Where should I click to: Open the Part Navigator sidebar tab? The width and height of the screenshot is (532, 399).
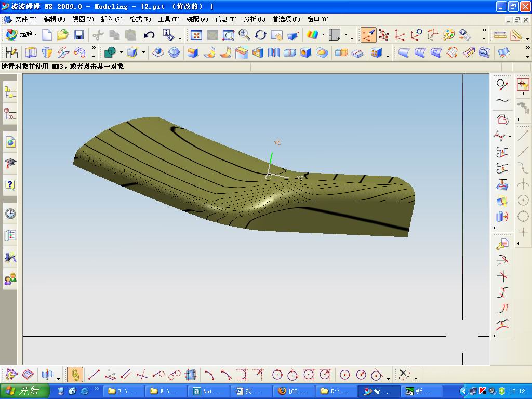(10, 114)
